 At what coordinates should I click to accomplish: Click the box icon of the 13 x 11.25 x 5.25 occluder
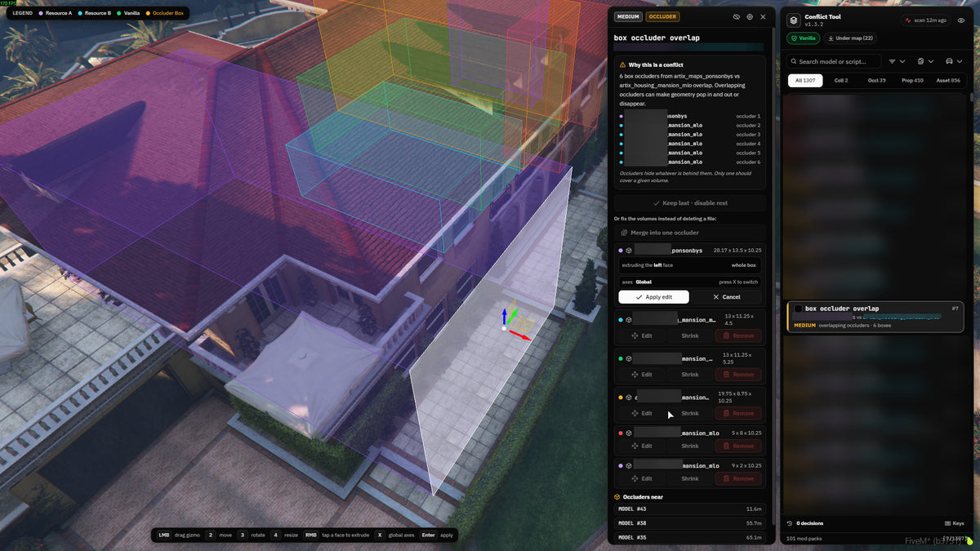pyautogui.click(x=629, y=358)
